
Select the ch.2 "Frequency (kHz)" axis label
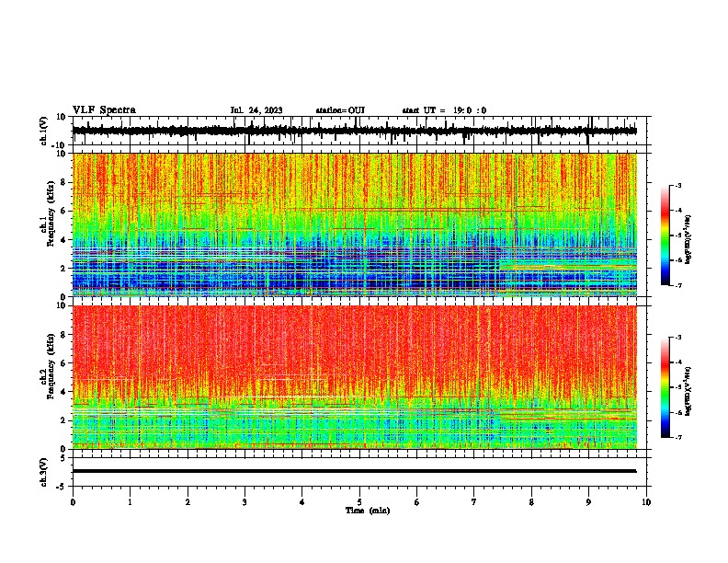51,366
